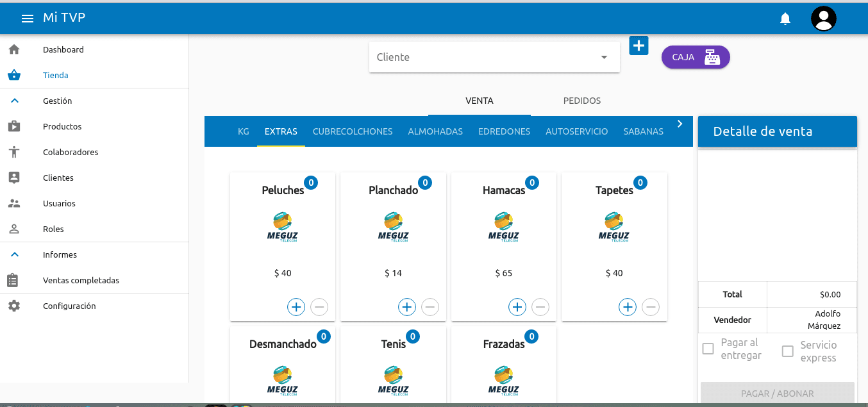Open the user profile avatar

(824, 19)
